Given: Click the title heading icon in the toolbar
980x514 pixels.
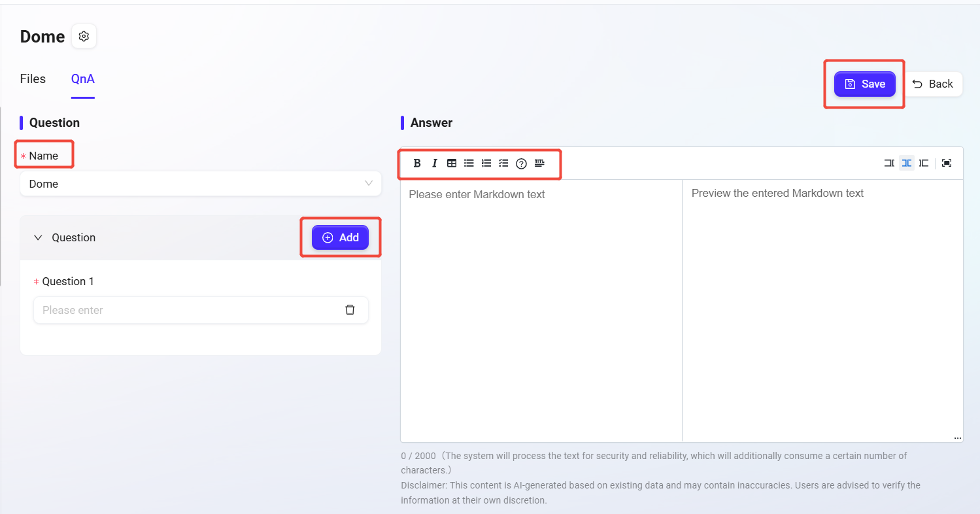Looking at the screenshot, I should coord(539,163).
